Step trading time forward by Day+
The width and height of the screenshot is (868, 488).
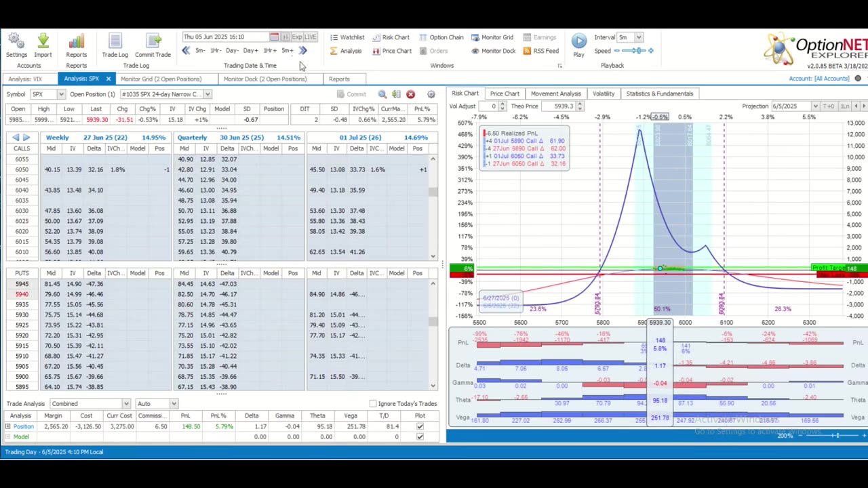click(x=250, y=51)
